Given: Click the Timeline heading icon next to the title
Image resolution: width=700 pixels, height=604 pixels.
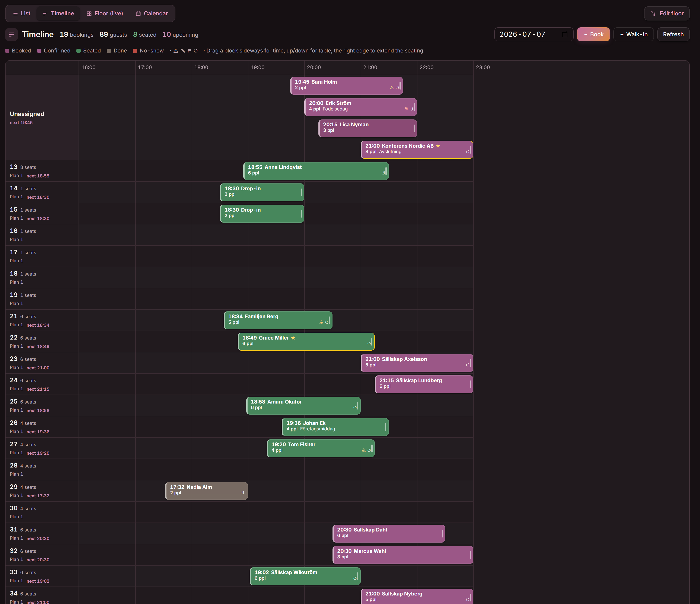Looking at the screenshot, I should [x=12, y=34].
